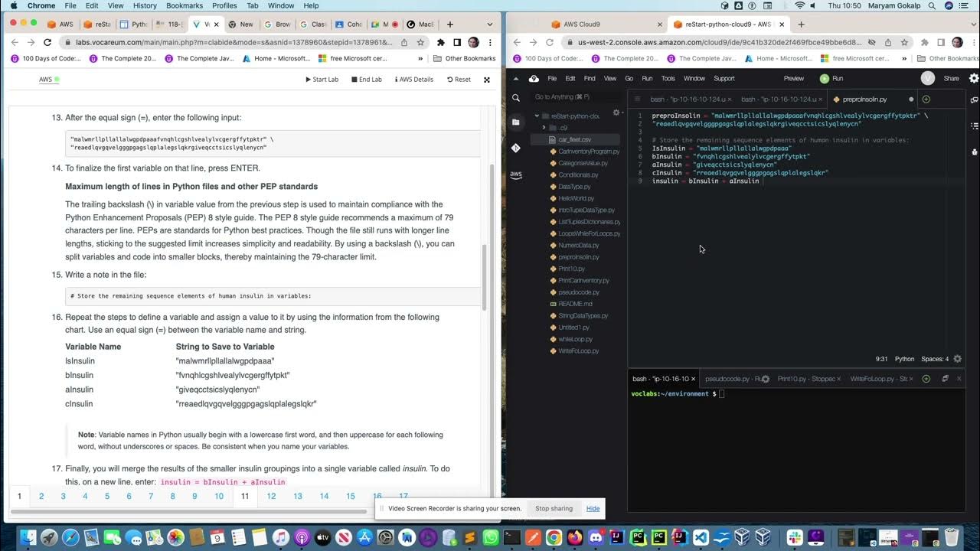Click the Share button in Cloud9
The image size is (980, 551).
pyautogui.click(x=951, y=78)
